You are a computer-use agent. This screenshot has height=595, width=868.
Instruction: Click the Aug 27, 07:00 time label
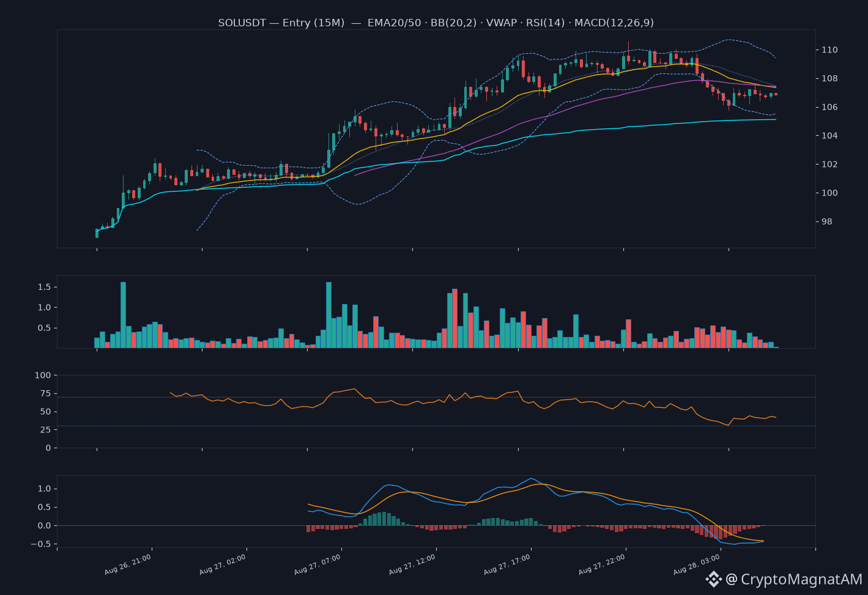click(x=317, y=564)
